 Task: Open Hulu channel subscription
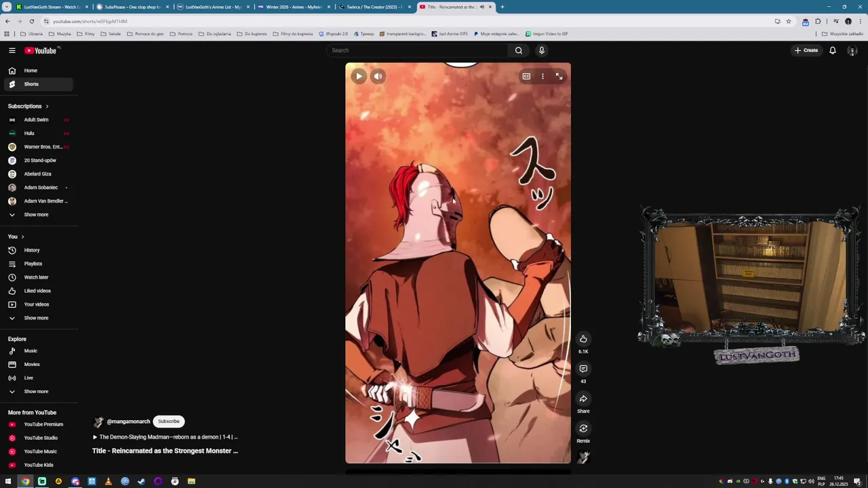pos(39,134)
